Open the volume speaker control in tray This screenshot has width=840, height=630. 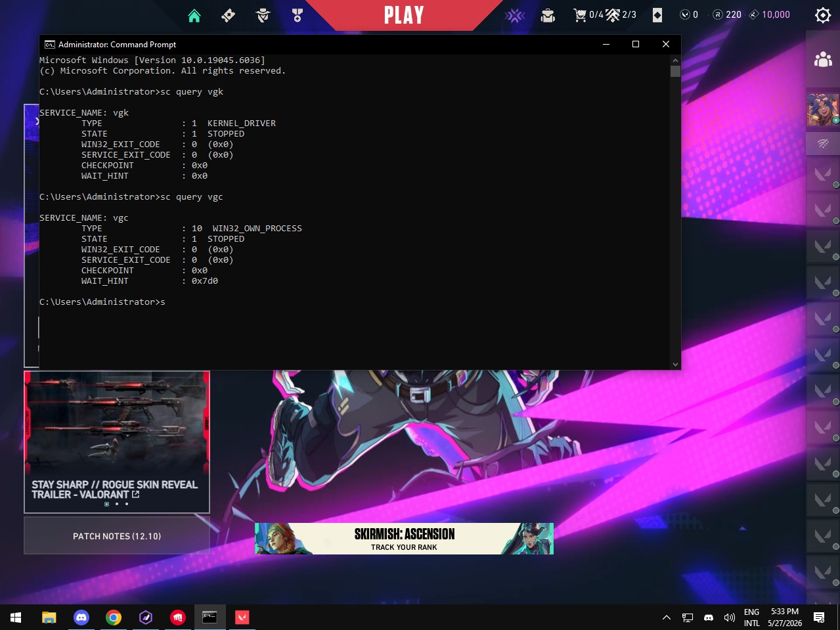point(730,618)
